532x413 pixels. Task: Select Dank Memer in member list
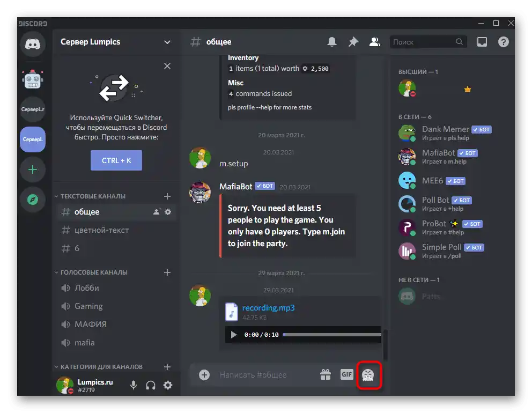pyautogui.click(x=445, y=132)
